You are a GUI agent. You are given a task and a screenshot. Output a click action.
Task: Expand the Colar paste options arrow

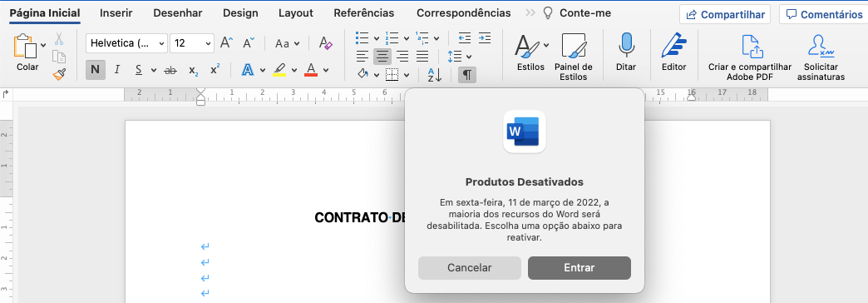44,46
